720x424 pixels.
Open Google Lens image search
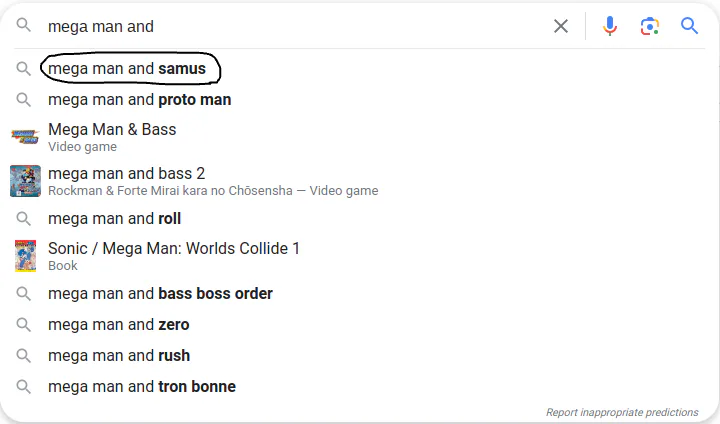650,26
